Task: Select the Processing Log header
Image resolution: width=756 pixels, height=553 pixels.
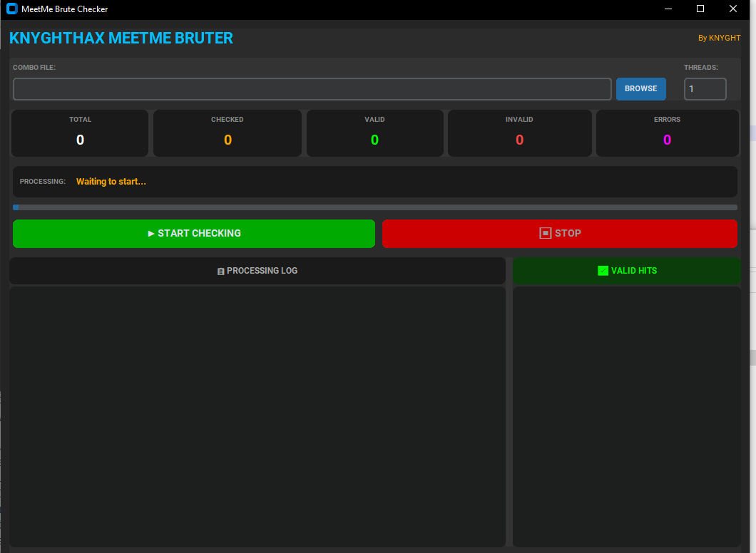Action: click(x=257, y=271)
